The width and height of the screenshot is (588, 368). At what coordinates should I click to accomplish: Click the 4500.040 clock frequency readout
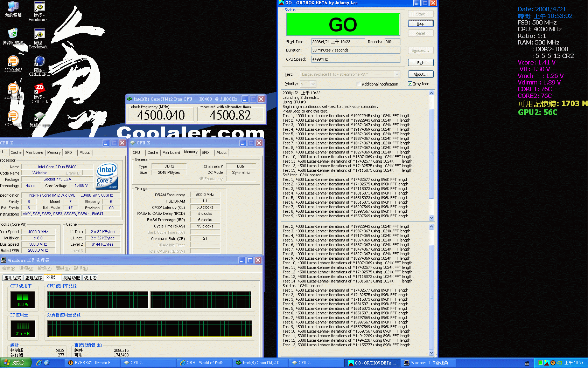pos(161,115)
